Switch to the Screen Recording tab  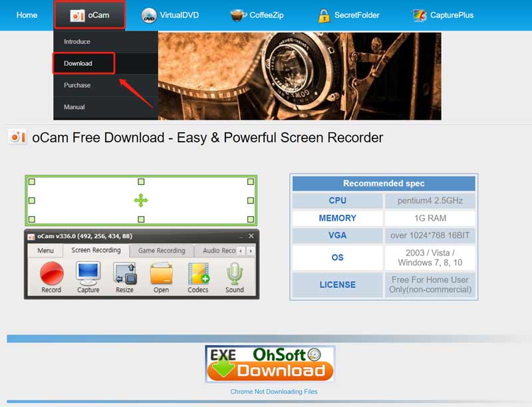96,250
